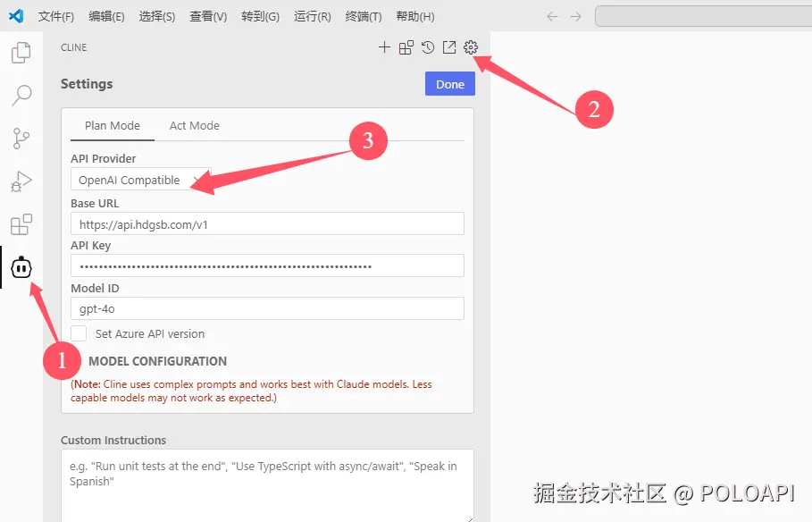Expand the MODEL CONFIGURATION section
The height and width of the screenshot is (522, 812).
(157, 361)
